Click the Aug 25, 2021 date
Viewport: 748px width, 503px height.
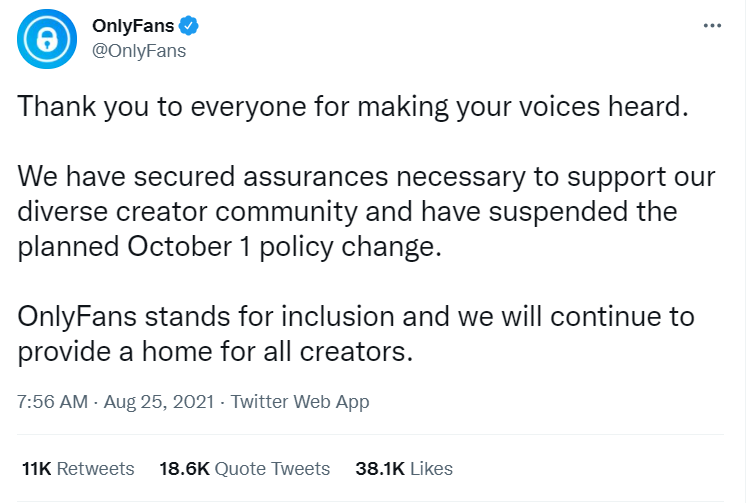click(x=158, y=402)
